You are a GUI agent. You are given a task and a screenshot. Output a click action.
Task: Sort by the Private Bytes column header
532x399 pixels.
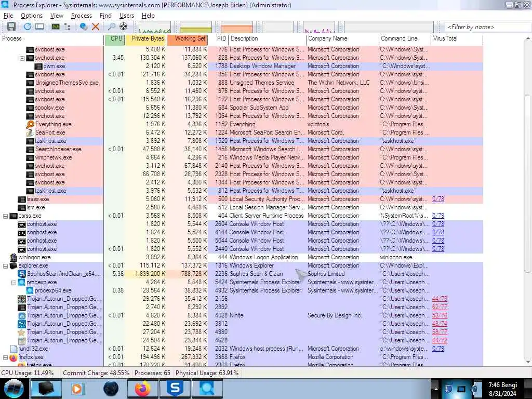click(x=146, y=38)
